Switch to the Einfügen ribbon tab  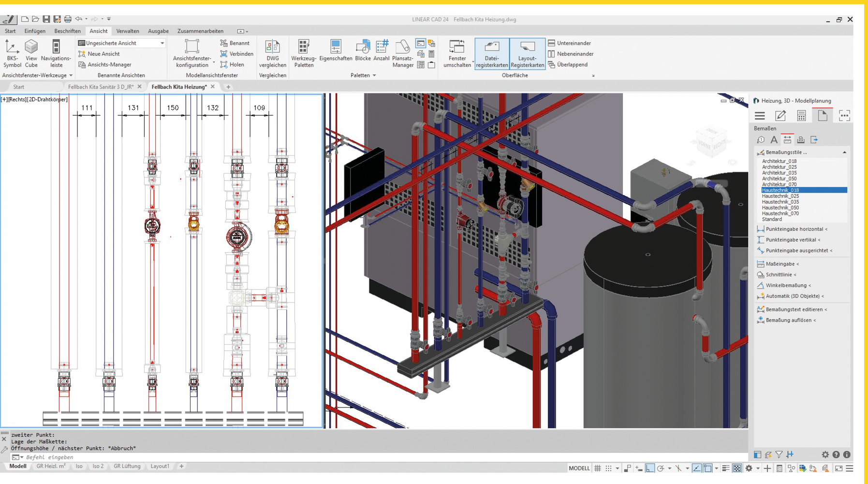point(35,31)
